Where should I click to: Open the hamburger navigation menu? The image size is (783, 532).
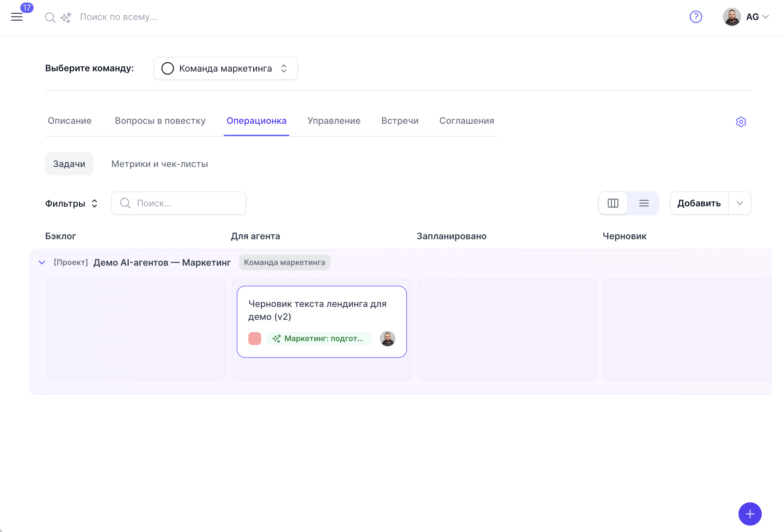16,17
